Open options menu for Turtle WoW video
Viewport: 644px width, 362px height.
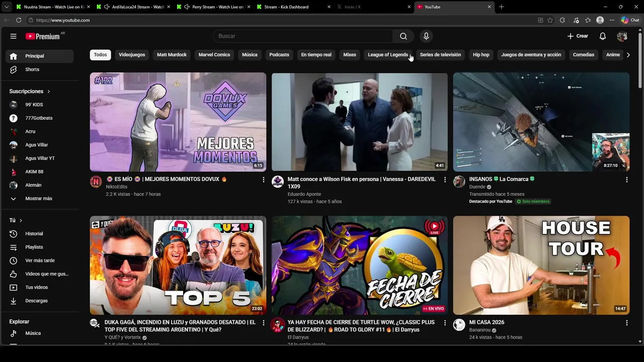coord(445,323)
